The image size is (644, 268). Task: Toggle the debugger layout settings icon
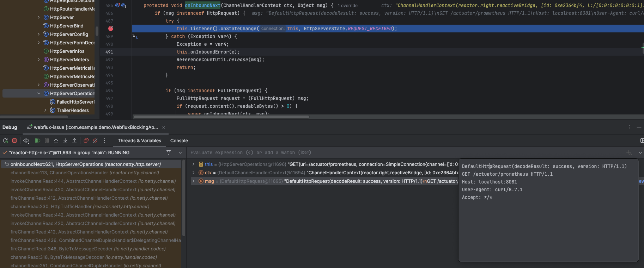642,141
